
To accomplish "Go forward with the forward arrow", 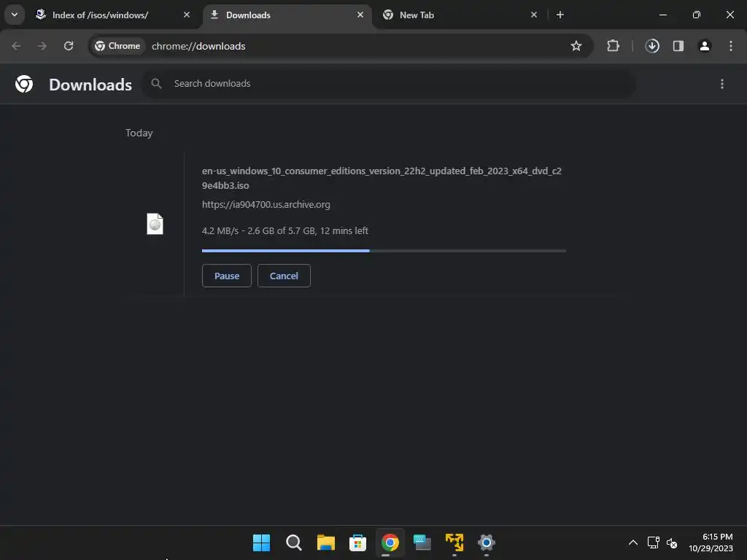I will (42, 46).
